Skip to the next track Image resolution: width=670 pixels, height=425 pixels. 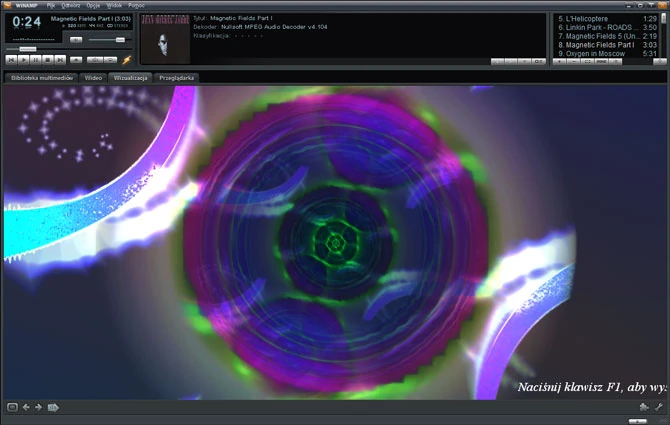(60, 60)
